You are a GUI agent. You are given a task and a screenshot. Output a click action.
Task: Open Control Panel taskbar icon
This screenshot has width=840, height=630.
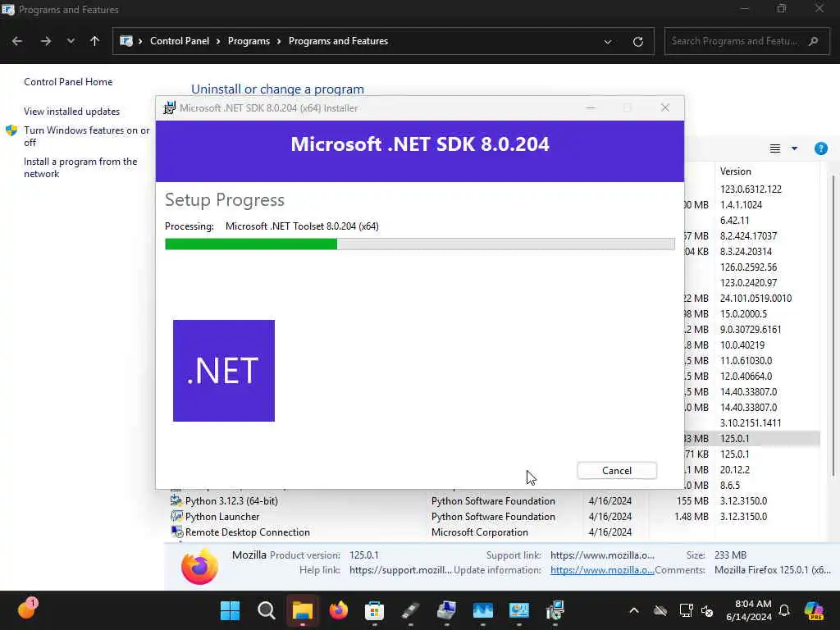pyautogui.click(x=519, y=610)
